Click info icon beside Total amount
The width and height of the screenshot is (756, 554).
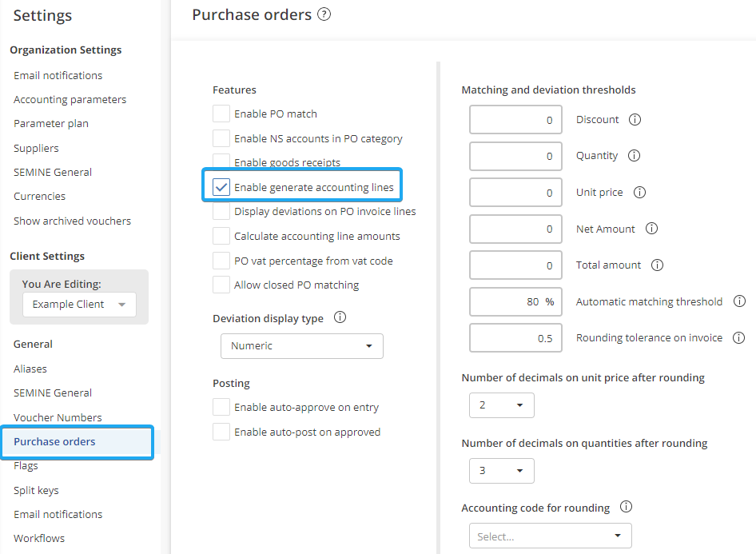tap(658, 265)
